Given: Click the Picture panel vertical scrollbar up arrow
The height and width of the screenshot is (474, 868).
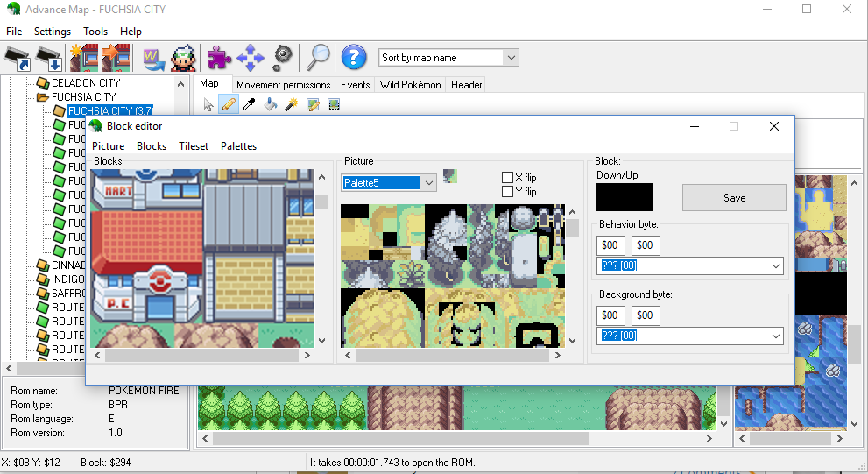Looking at the screenshot, I should point(573,212).
